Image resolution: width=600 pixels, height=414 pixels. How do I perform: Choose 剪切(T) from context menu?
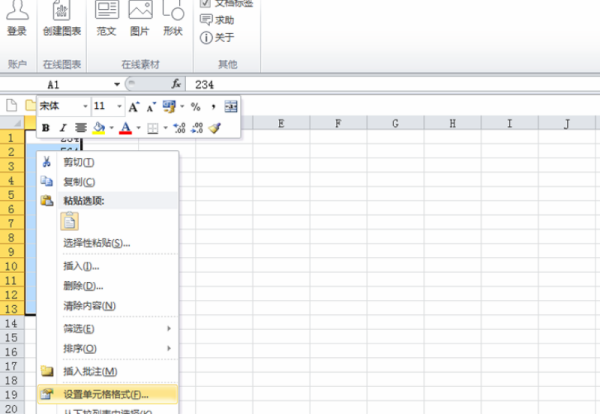pos(108,162)
